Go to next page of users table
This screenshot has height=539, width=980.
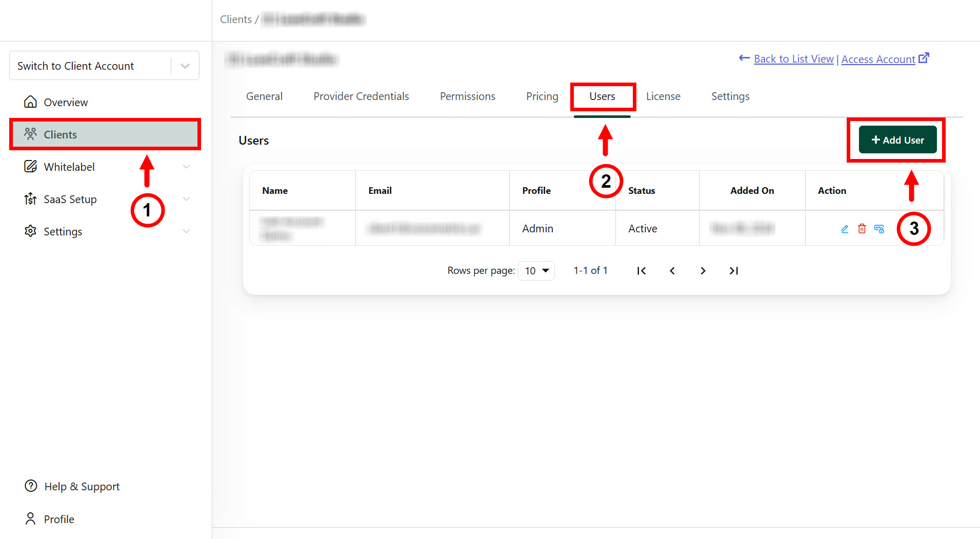[x=703, y=271]
